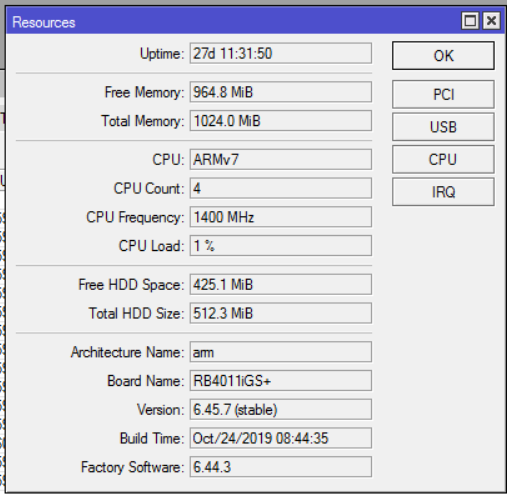Select the Architecture Name field
507x499 pixels.
click(281, 352)
